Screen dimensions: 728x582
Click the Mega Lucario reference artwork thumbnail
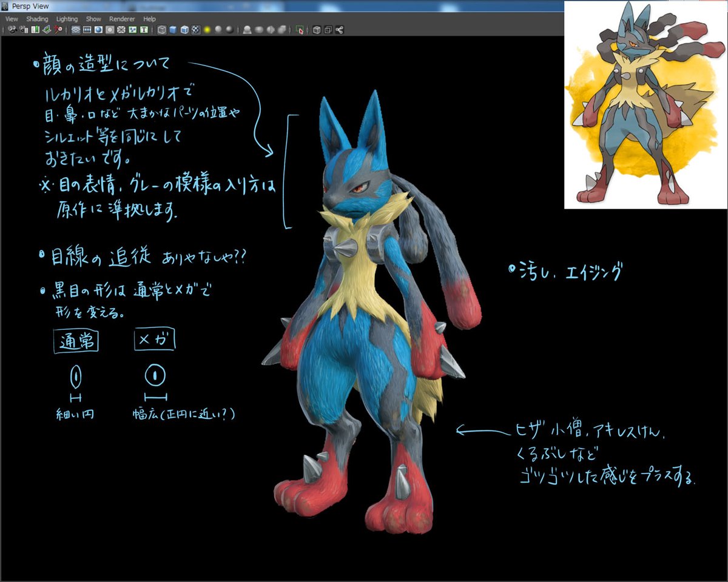click(645, 104)
